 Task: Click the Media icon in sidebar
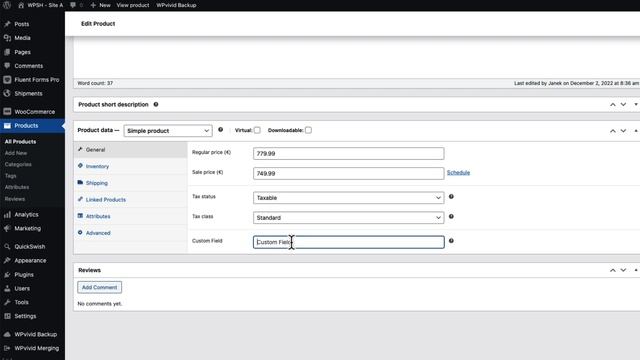click(7, 38)
